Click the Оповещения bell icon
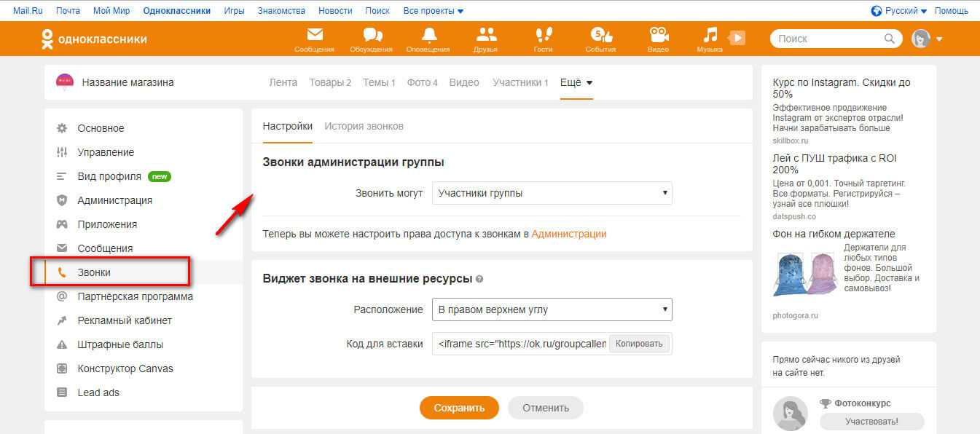 tap(428, 36)
